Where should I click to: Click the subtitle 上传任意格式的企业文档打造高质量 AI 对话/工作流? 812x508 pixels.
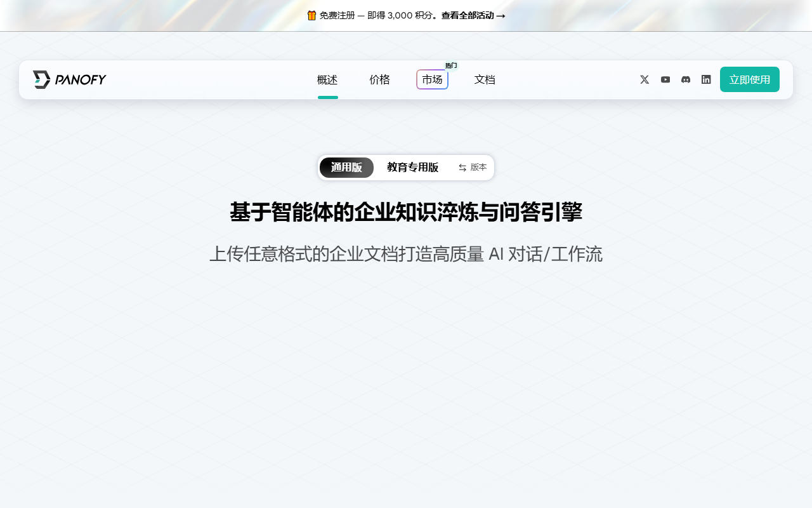(x=406, y=254)
